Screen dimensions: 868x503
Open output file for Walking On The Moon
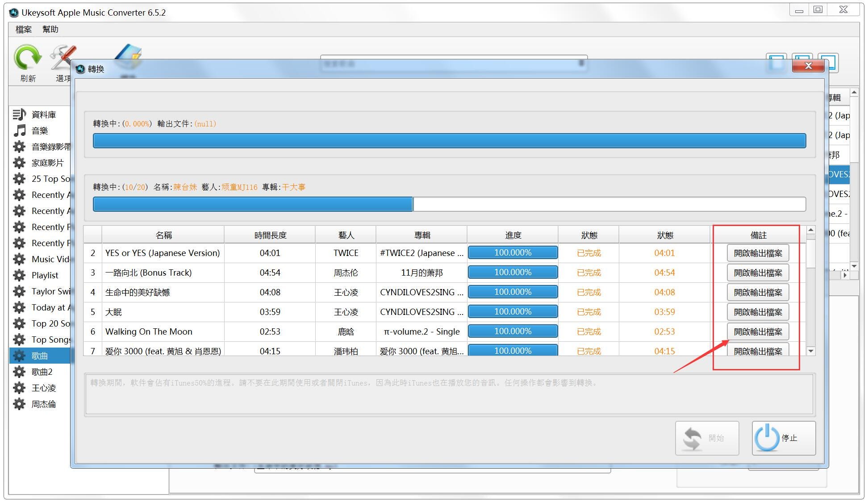click(x=758, y=331)
